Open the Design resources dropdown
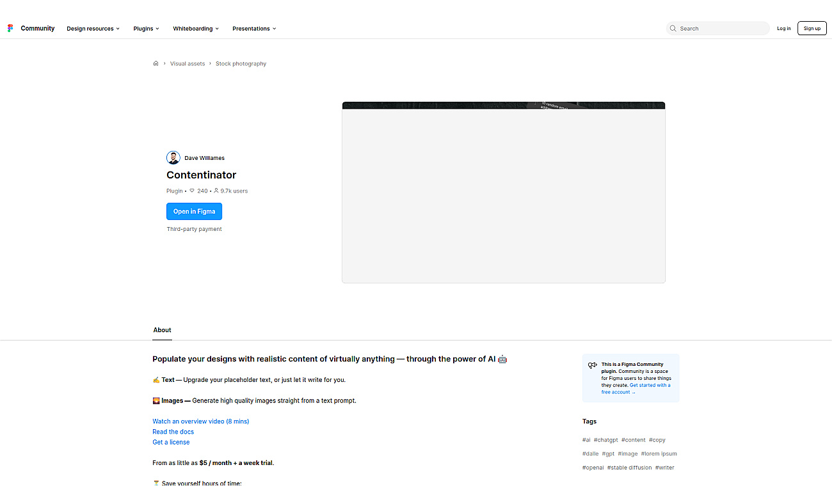The height and width of the screenshot is (504, 832). [x=93, y=28]
